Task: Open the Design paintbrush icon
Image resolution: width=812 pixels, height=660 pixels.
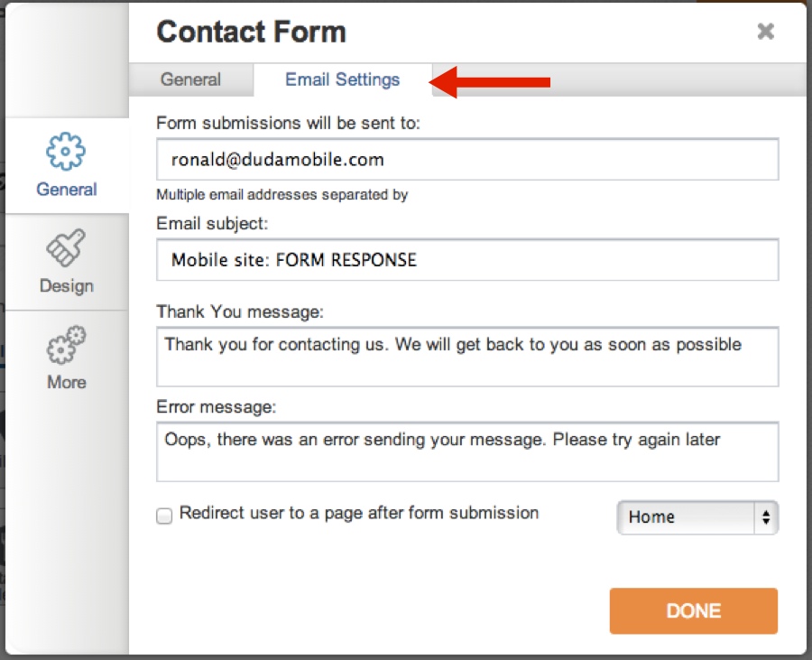Action: point(66,248)
